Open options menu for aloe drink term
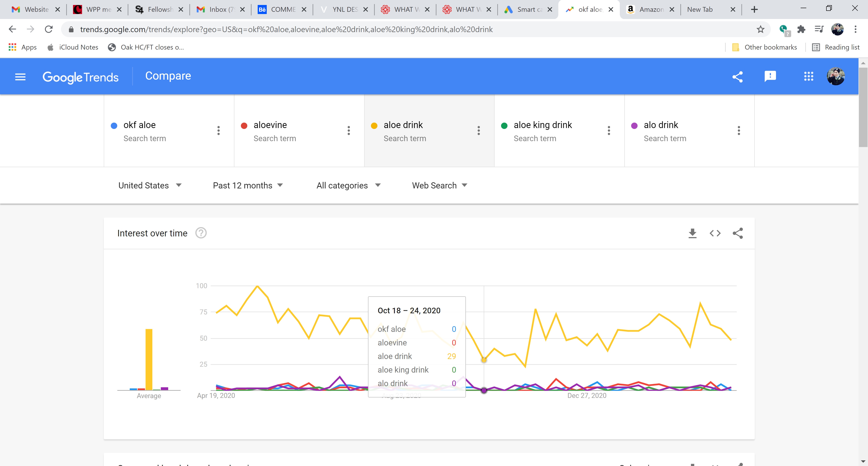 point(479,131)
